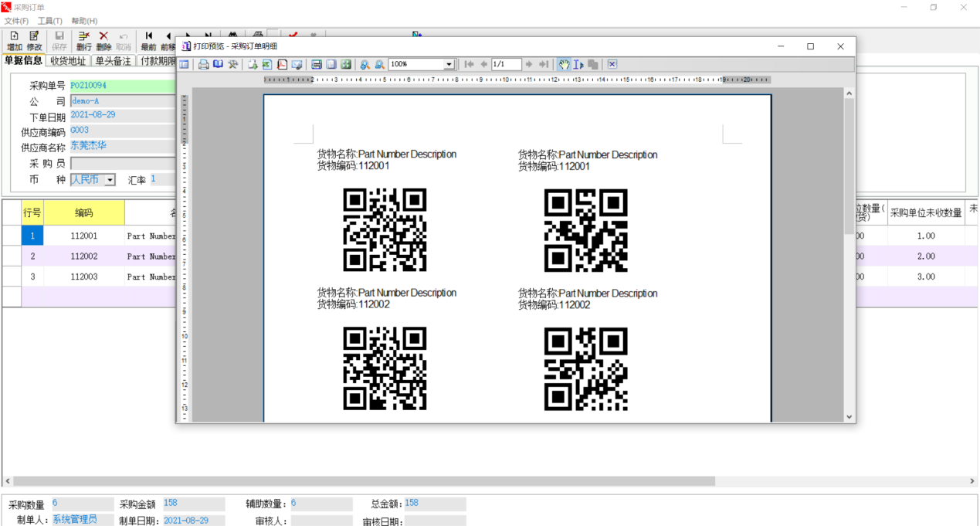Viewport: 980px width, 526px height.
Task: Open the 文件(F) menu
Action: pos(17,21)
